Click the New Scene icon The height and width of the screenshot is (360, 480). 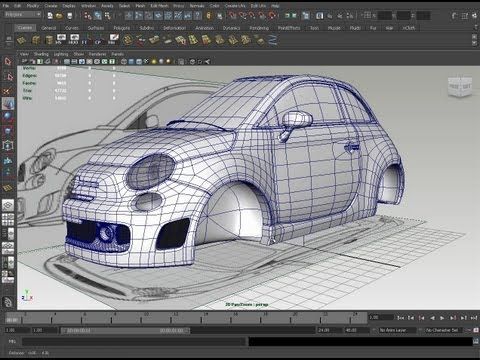[50, 15]
